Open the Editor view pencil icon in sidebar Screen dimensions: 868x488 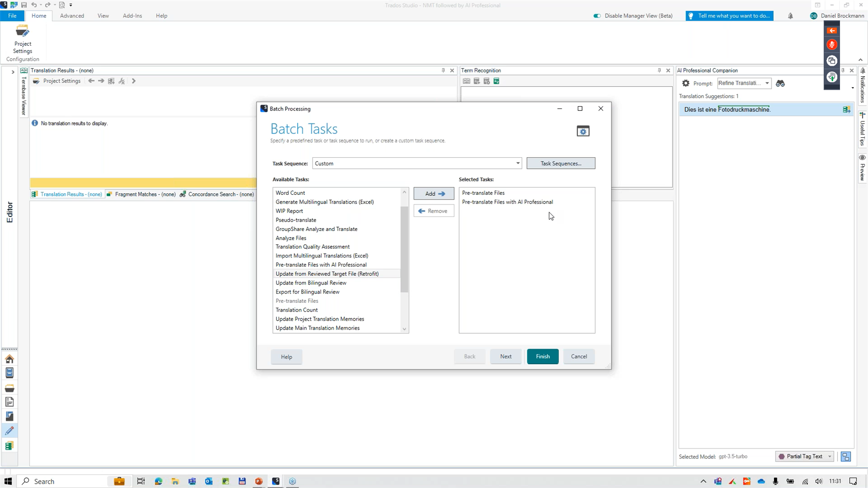[x=10, y=431]
